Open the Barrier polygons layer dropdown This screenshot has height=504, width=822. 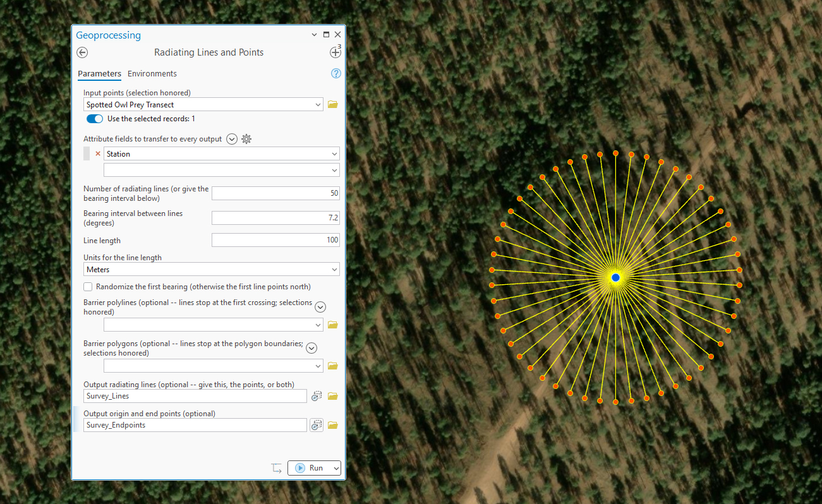(x=318, y=366)
